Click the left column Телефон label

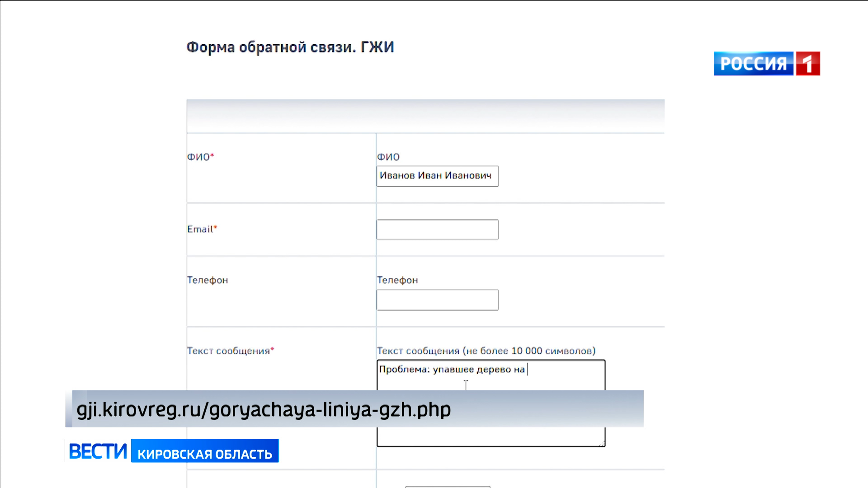tap(208, 280)
